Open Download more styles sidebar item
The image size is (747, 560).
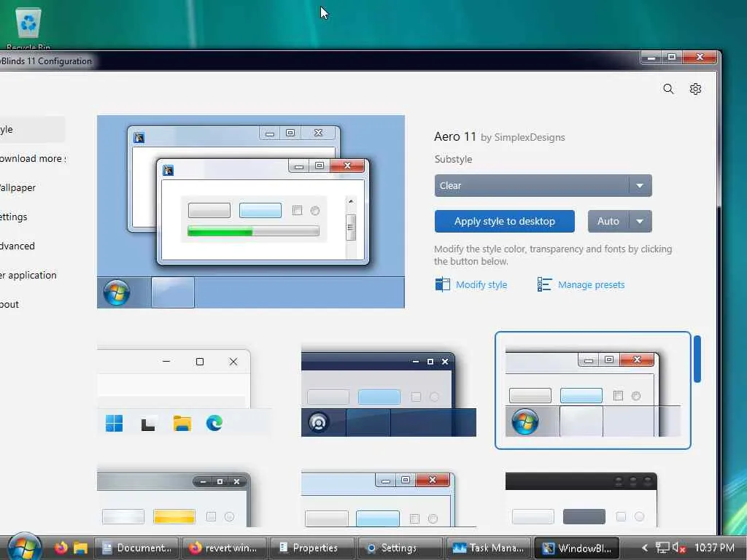(32, 158)
